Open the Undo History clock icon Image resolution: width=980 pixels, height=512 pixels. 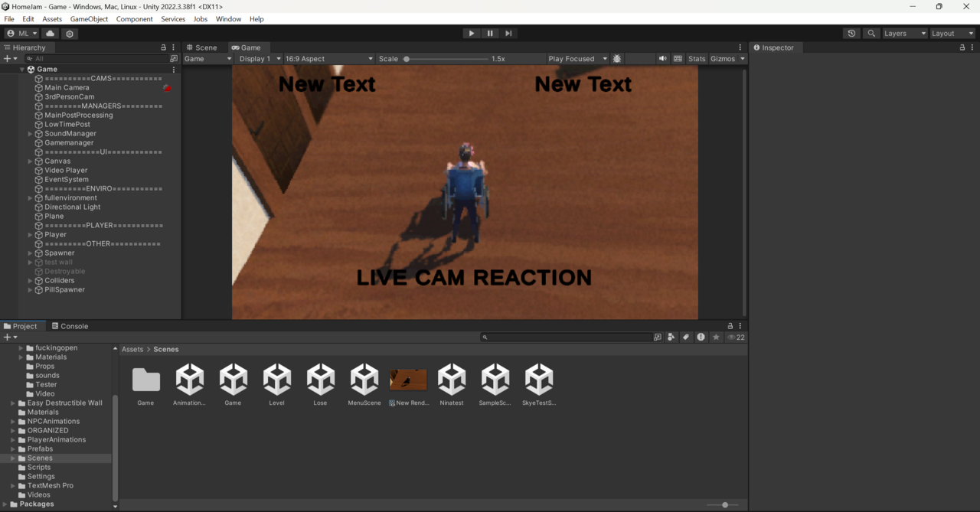point(851,34)
